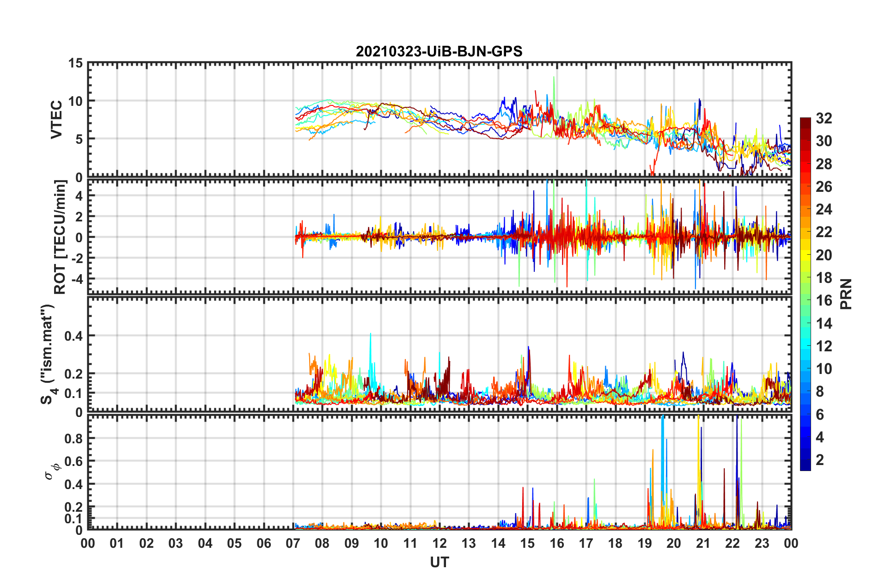Click VTEC tick label 10
Screen dimensions: 879x588
pyautogui.click(x=75, y=101)
